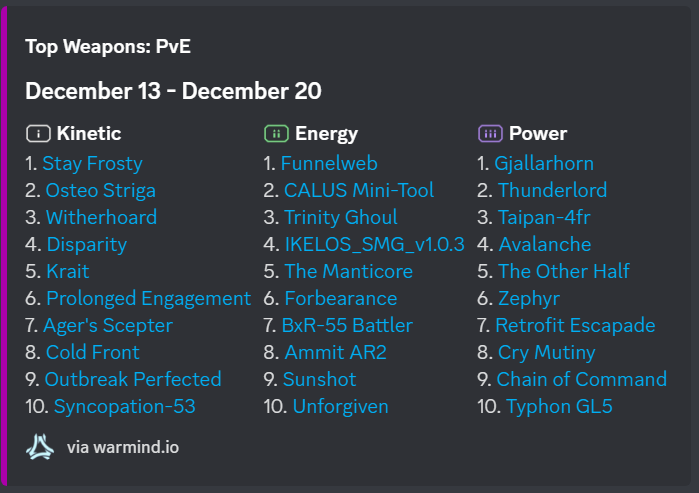Viewport: 699px width, 493px height.
Task: Open the Prolonged Engagement link
Action: (148, 298)
